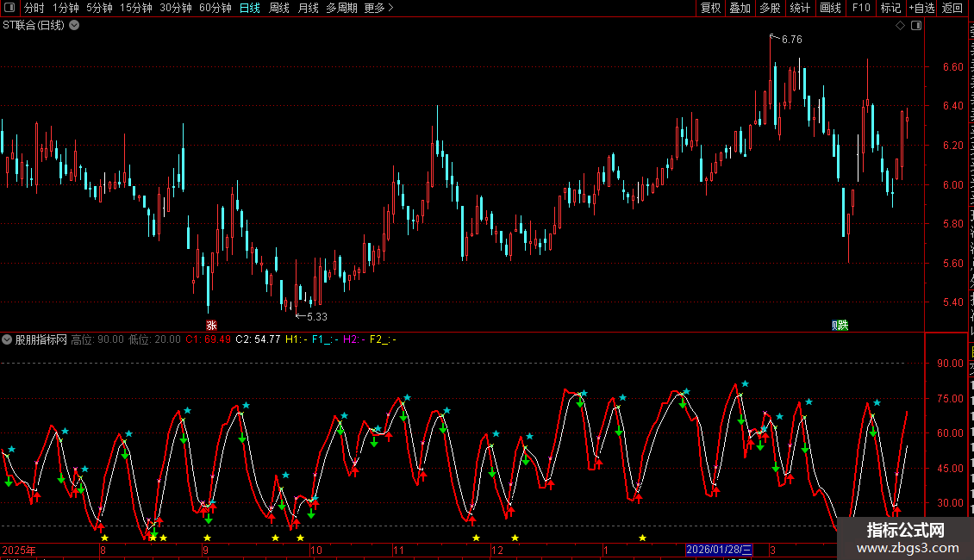Click the C1: 69.49 value

208,339
